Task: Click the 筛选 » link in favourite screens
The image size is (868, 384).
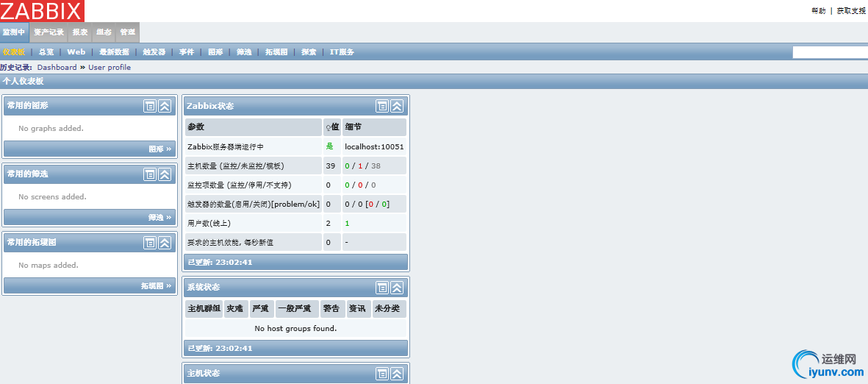Action: pos(160,218)
